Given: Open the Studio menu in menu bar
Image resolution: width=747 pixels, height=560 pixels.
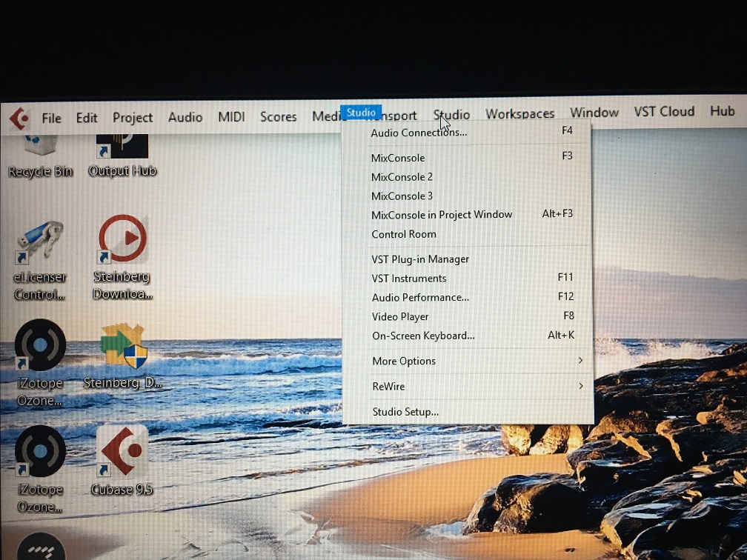Looking at the screenshot, I should [x=451, y=115].
